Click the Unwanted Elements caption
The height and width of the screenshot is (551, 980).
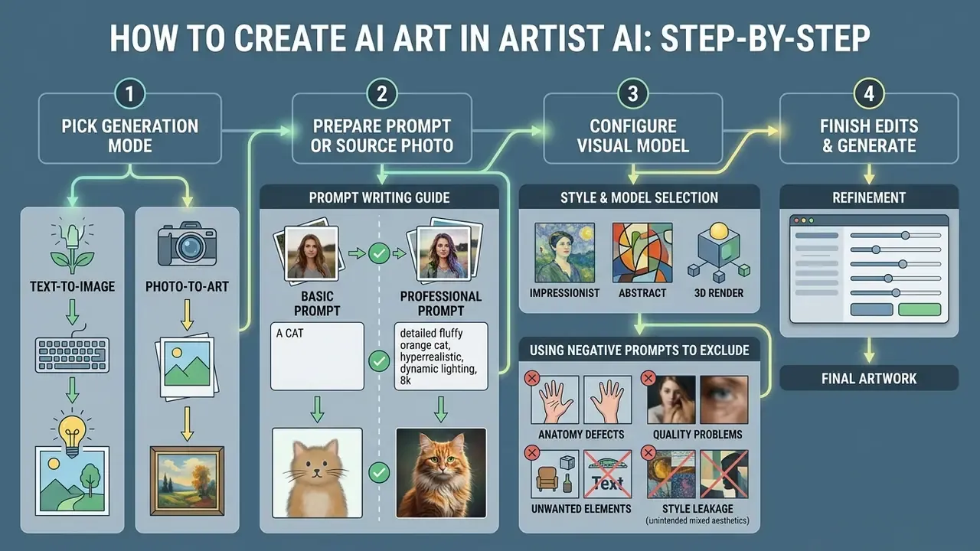(x=581, y=508)
